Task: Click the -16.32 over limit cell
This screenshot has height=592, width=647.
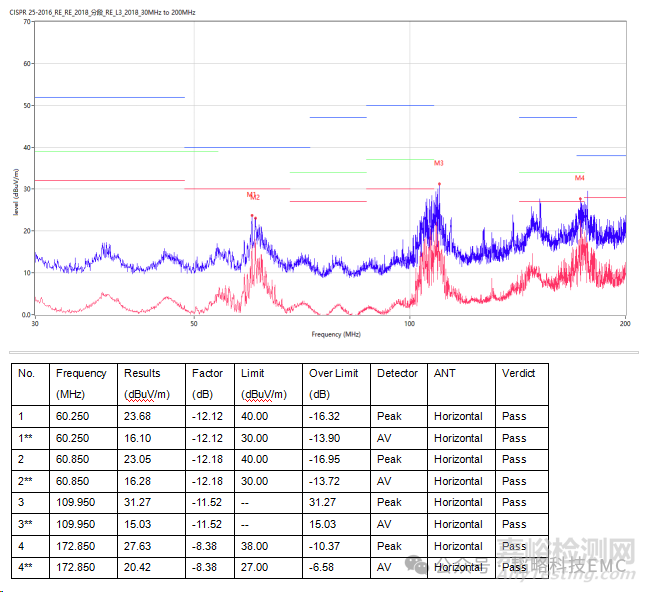Action: click(326, 416)
